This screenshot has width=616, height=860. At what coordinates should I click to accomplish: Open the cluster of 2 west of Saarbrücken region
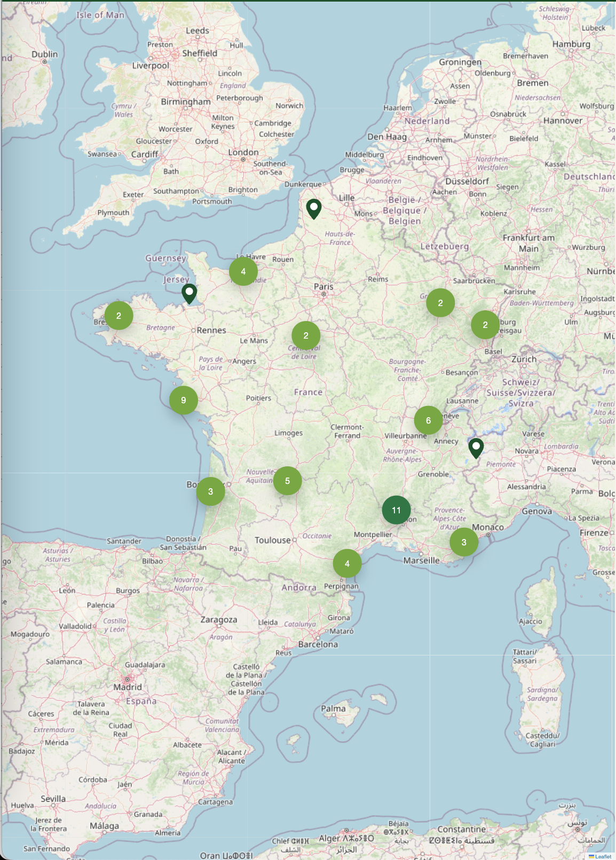click(440, 303)
